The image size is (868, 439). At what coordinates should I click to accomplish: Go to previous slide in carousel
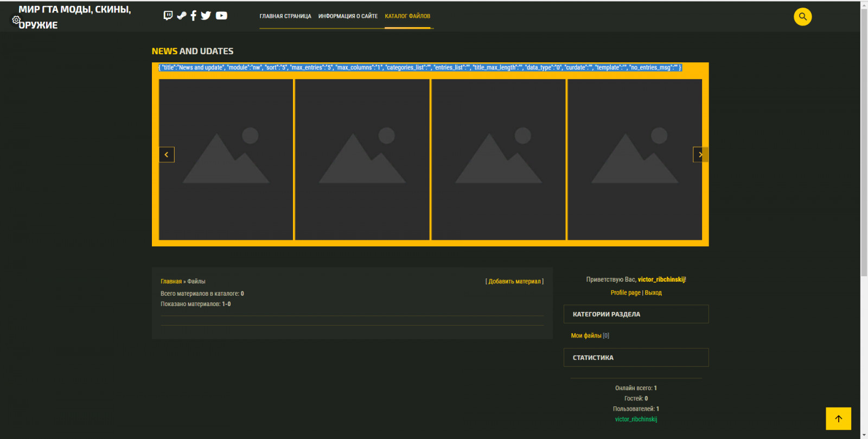167,155
